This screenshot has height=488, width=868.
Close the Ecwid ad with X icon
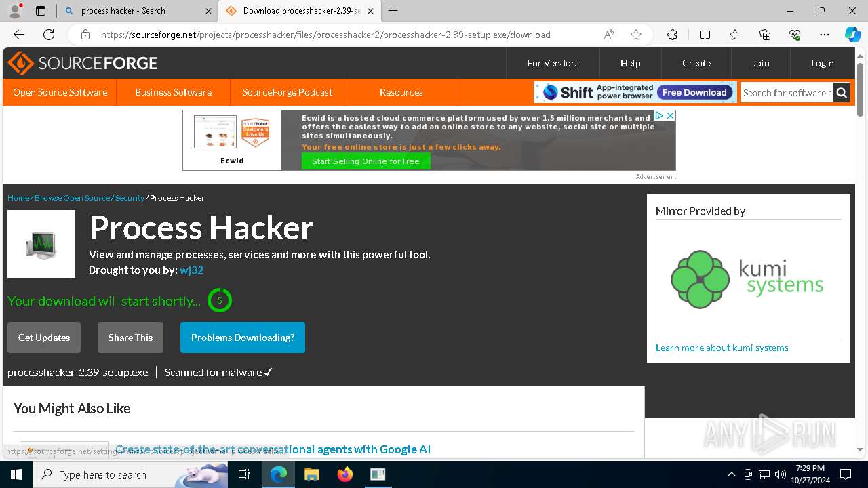(670, 115)
